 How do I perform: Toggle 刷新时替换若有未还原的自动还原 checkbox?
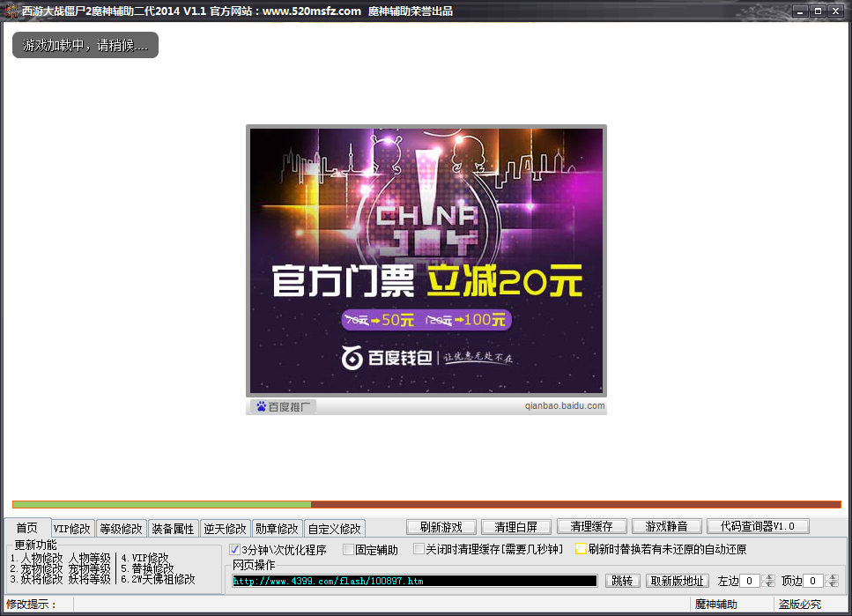(581, 550)
